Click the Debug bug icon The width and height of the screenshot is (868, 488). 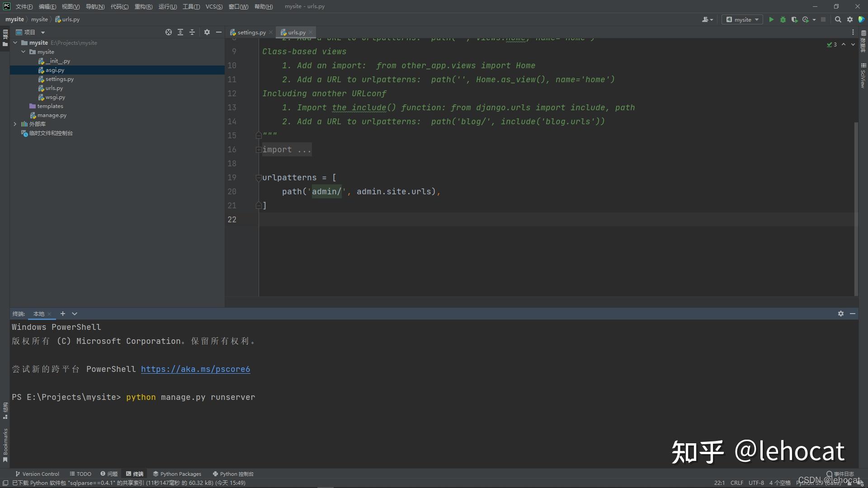pyautogui.click(x=783, y=19)
